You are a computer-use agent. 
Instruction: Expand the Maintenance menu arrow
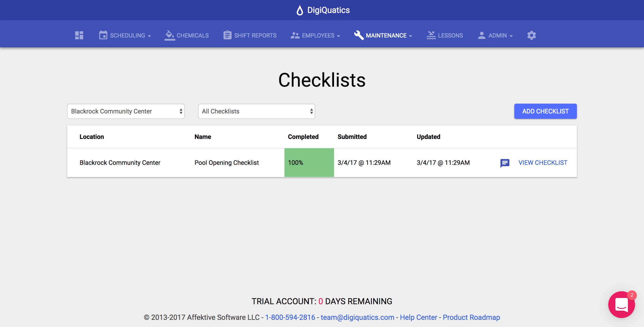pos(410,36)
